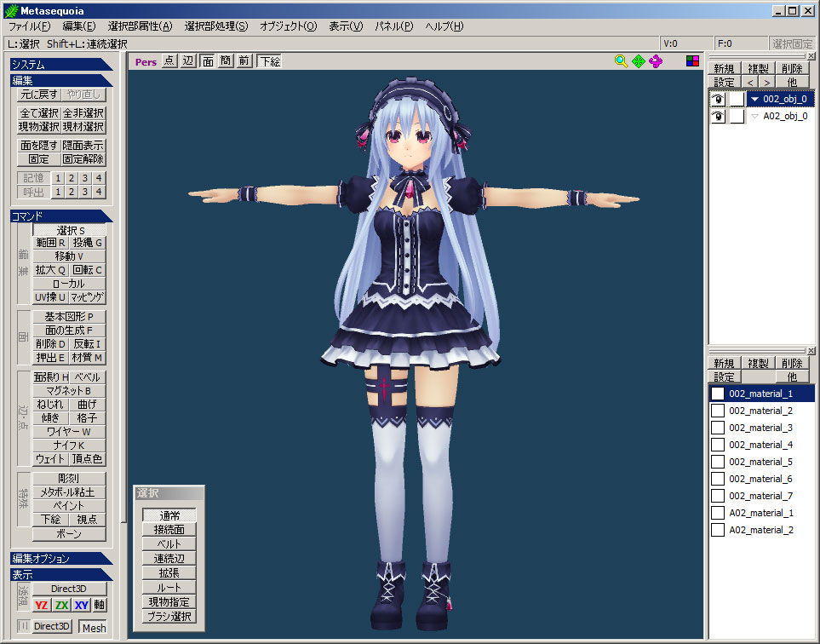The height and width of the screenshot is (644, 820).
Task: Toggle 点 vertex display in viewport bar
Action: (x=169, y=61)
